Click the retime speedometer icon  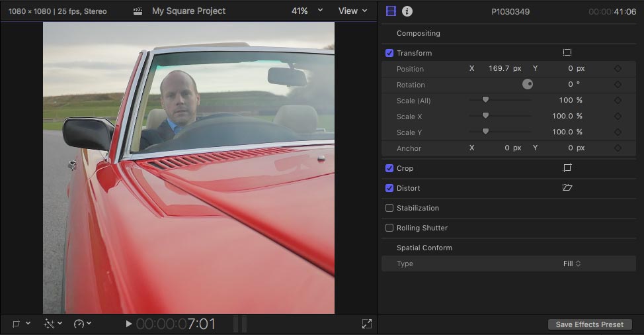[79, 324]
